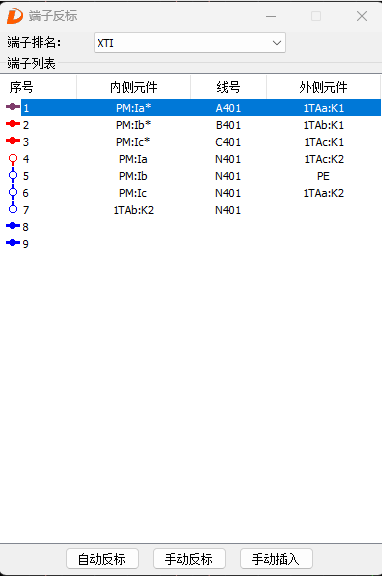Viewport: 382px width, 576px height.
Task: Click the 手动反标 button
Action: (x=189, y=559)
